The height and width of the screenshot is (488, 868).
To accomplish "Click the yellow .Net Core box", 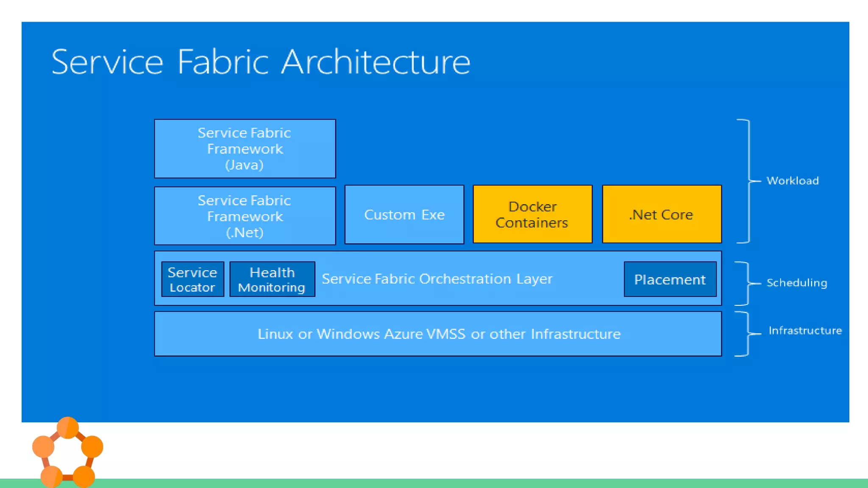I will (662, 214).
